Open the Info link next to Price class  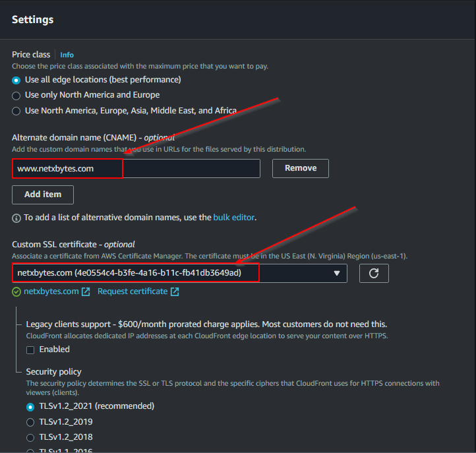point(67,55)
